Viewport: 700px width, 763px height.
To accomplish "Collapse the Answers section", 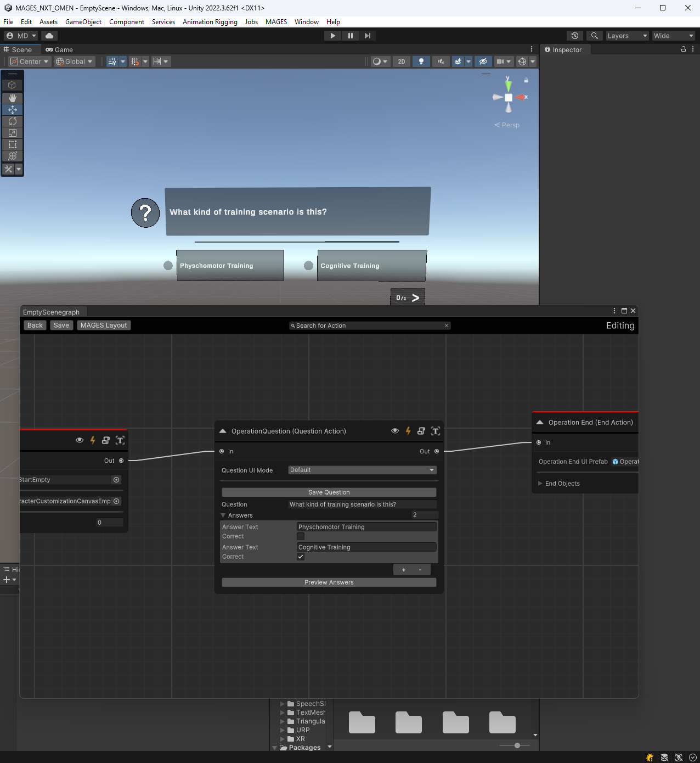I will click(x=223, y=515).
